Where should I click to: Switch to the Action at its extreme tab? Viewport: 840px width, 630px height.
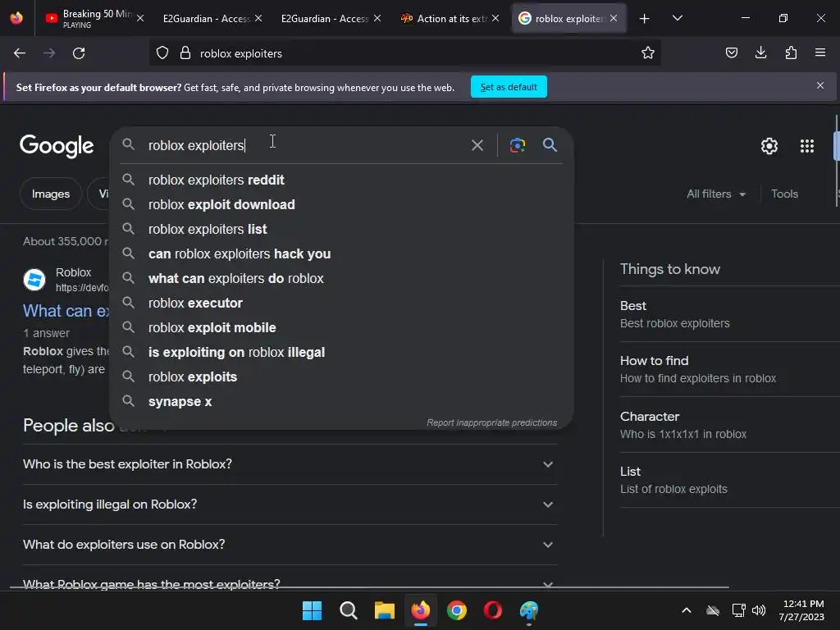pos(444,19)
